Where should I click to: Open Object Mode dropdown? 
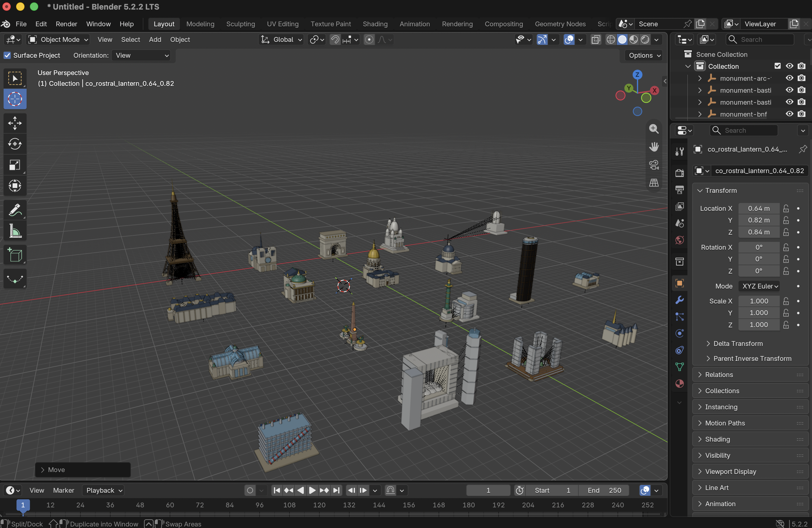point(58,40)
